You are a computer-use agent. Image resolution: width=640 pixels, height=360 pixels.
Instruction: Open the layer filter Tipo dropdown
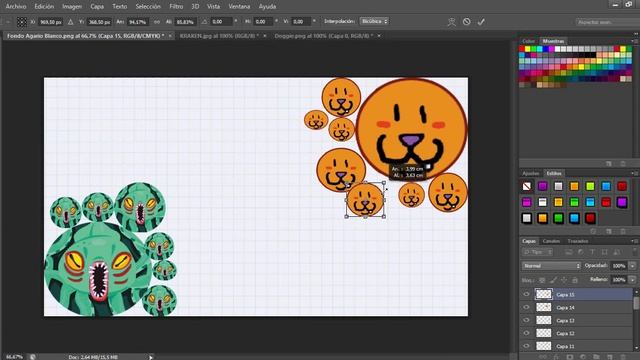click(538, 252)
